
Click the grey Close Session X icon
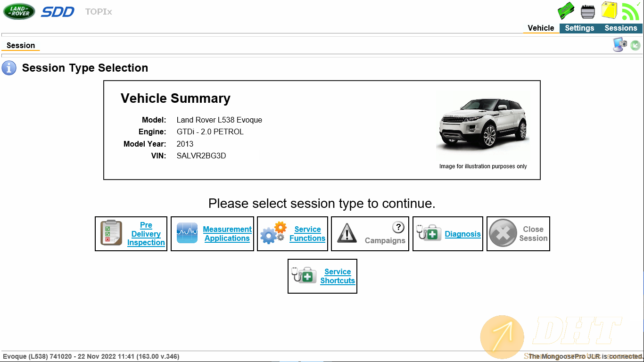point(503,234)
